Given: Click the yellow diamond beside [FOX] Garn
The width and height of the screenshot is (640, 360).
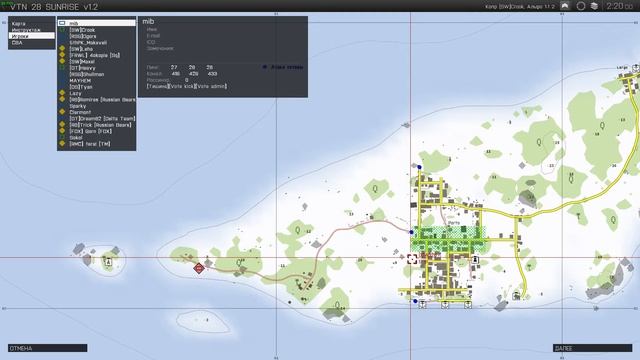Looking at the screenshot, I should (62, 131).
